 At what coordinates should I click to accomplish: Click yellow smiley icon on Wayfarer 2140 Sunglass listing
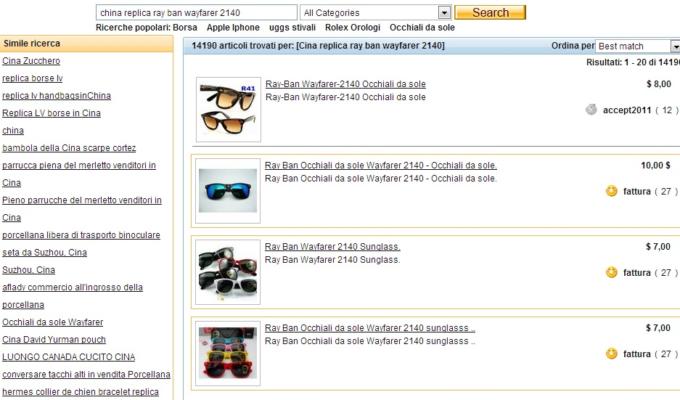[611, 272]
